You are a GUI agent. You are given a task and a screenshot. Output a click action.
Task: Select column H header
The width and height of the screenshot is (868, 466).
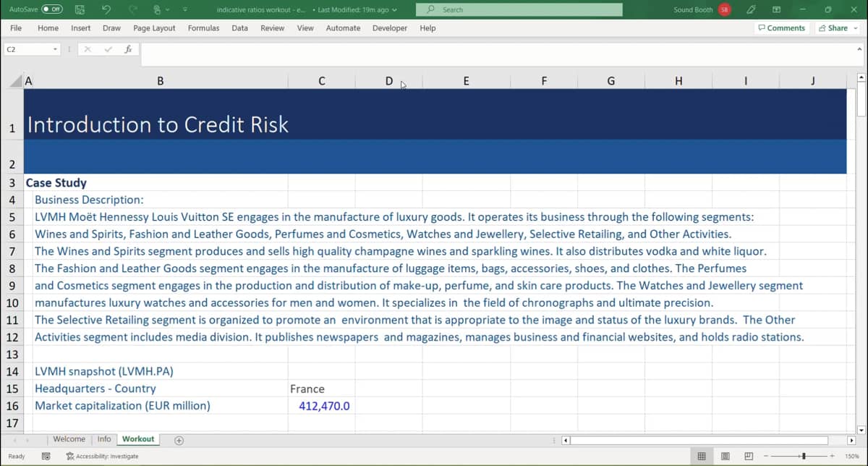click(x=678, y=81)
